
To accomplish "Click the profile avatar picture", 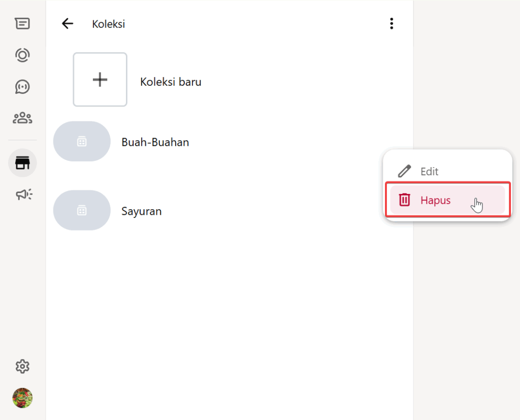I will coord(22,398).
